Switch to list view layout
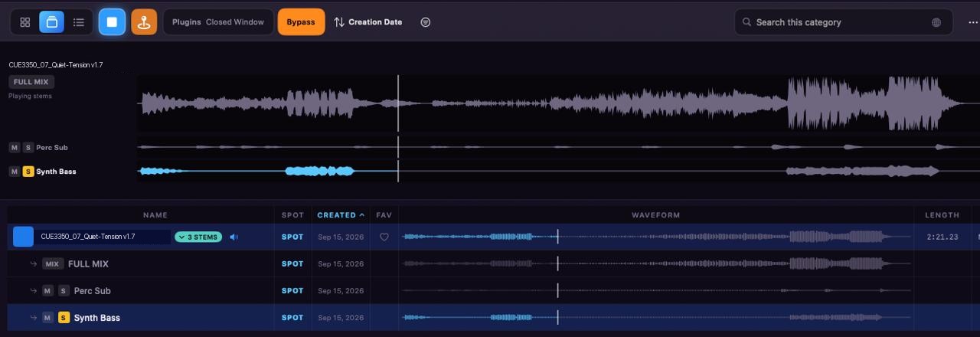 click(78, 22)
